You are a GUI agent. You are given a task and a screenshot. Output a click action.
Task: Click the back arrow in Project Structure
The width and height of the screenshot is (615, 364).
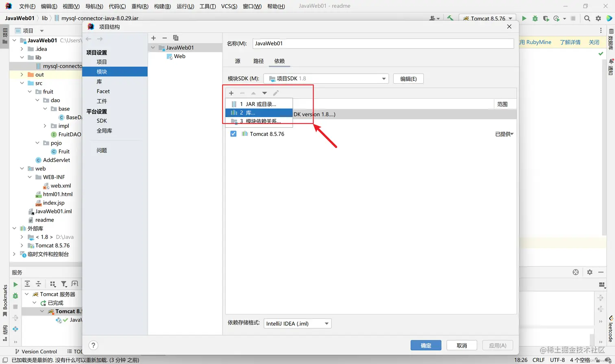pos(89,39)
